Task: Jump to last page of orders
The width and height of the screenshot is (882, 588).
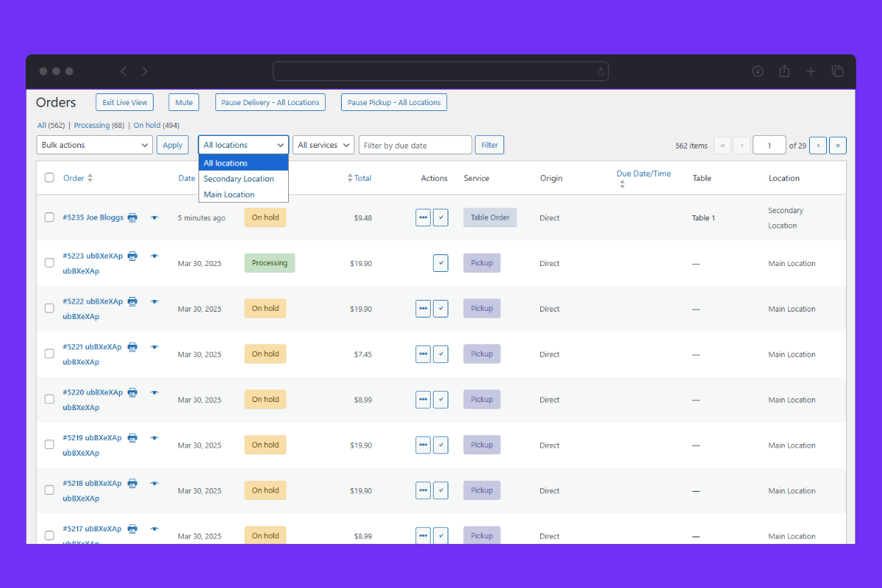Action: [x=837, y=146]
